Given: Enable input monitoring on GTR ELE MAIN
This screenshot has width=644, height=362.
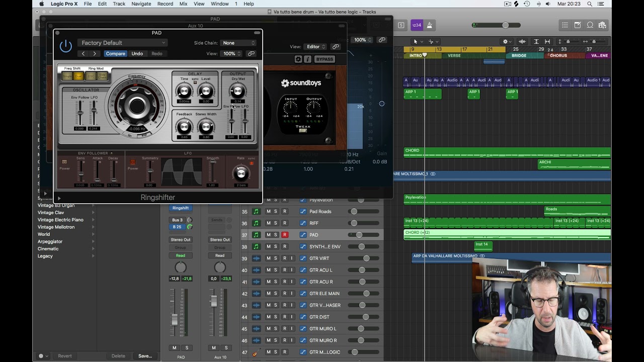Looking at the screenshot, I should point(291,294).
